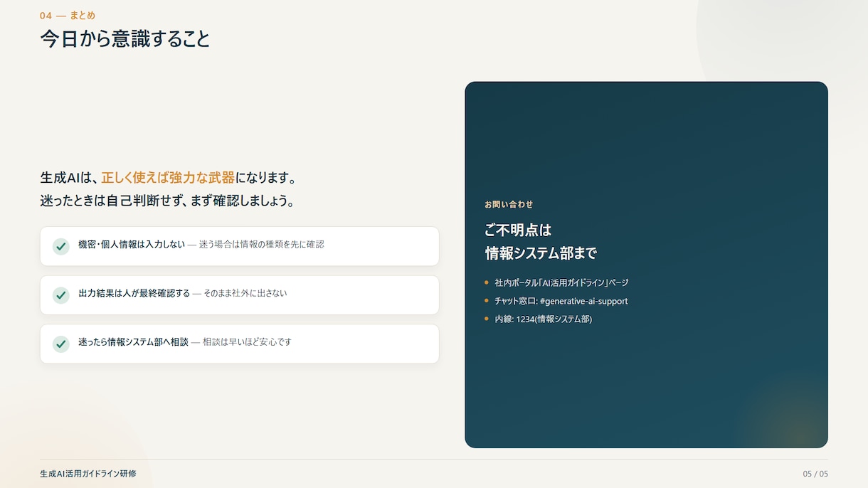
Task: Click the section label 04 — まとめ
Action: pos(68,16)
